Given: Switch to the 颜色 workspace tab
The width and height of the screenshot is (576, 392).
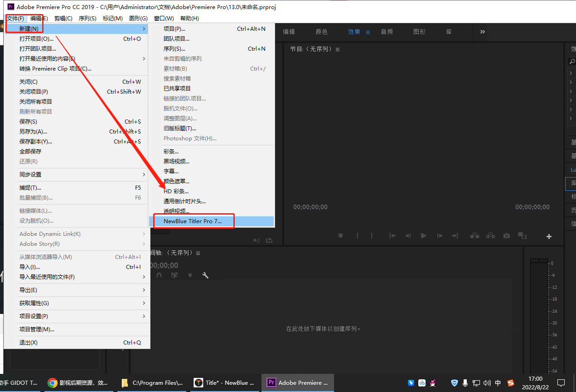Looking at the screenshot, I should 321,32.
